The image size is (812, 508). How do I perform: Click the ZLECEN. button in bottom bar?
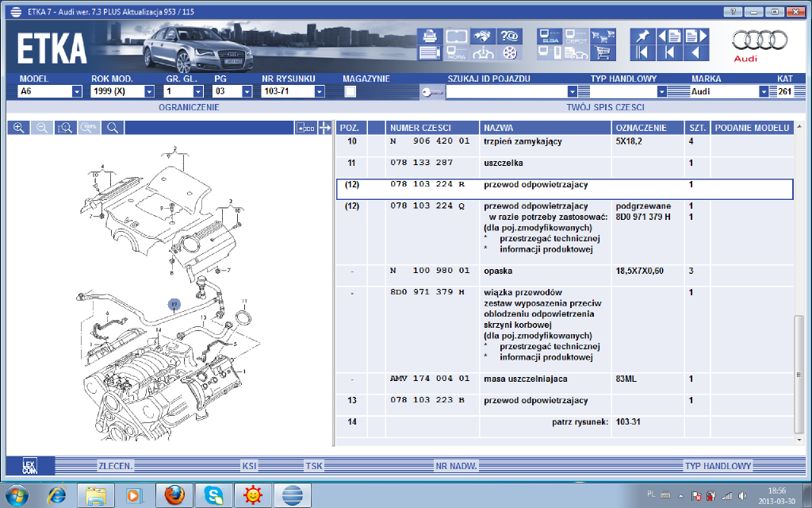click(x=116, y=466)
